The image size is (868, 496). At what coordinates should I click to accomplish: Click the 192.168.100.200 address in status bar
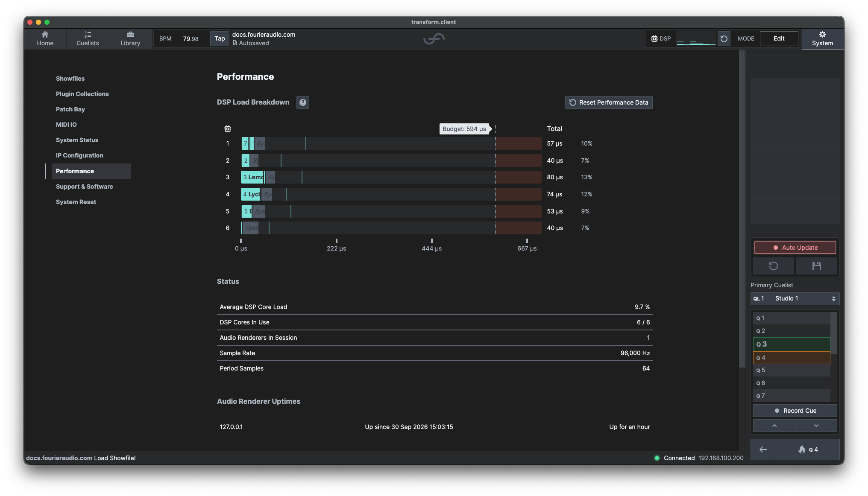click(721, 458)
